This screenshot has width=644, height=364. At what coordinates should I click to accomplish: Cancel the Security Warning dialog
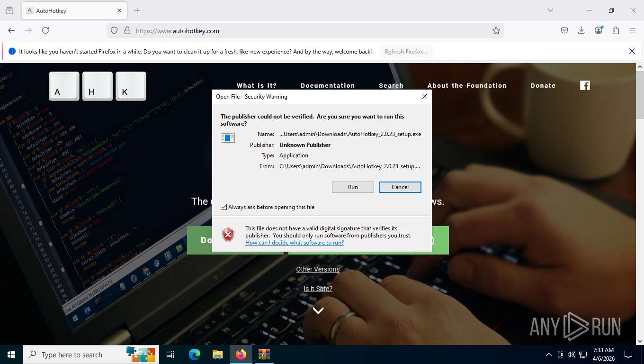click(400, 187)
